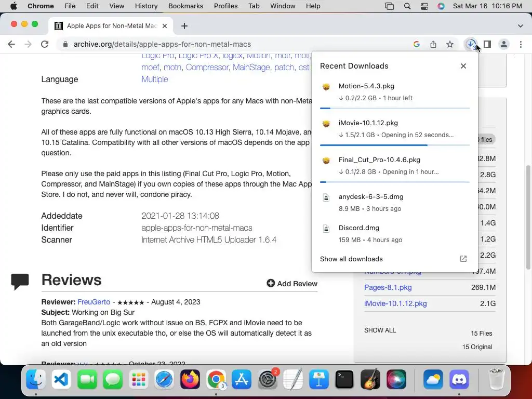Click iMovie-10.1.12.pkg package icon in downloads
This screenshot has width=532, height=399.
(x=326, y=124)
